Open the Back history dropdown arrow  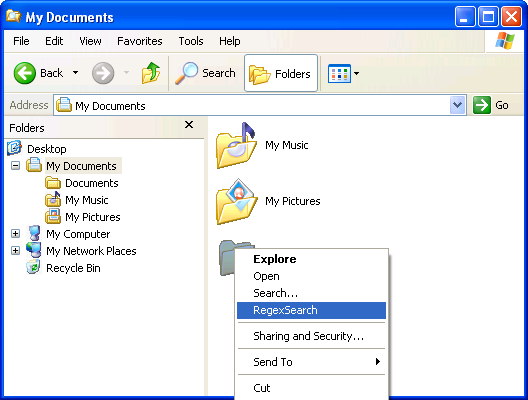pos(75,72)
